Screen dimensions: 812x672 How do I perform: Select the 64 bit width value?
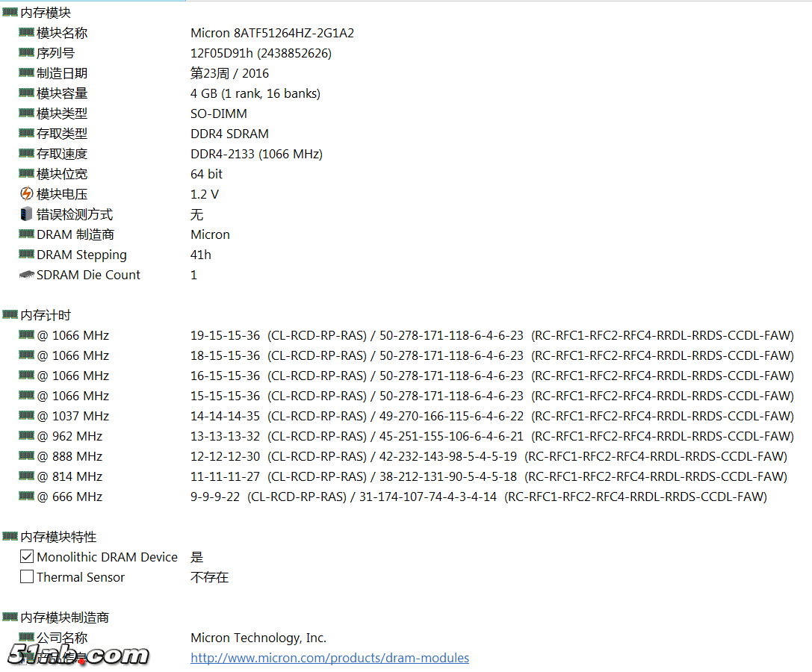tap(207, 175)
